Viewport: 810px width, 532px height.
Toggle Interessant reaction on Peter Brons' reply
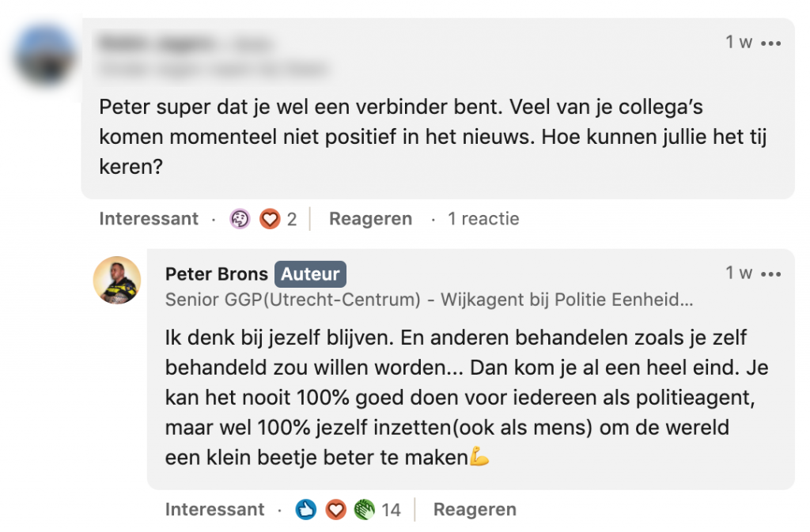click(214, 510)
